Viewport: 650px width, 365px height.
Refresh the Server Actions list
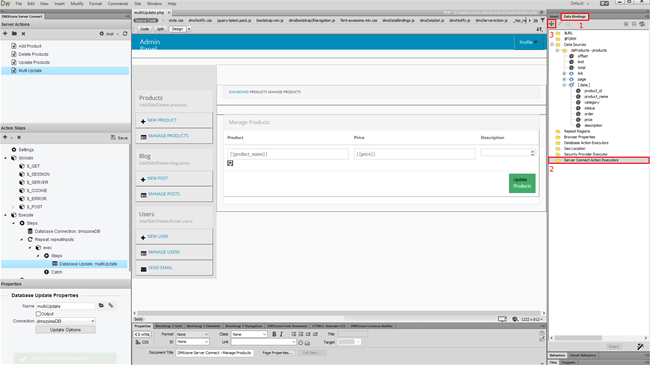(x=125, y=34)
